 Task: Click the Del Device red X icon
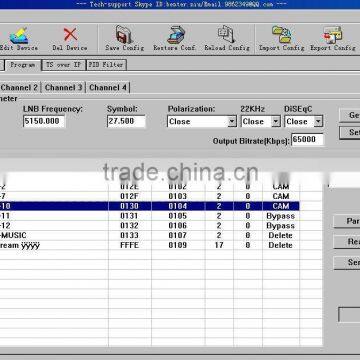pos(70,35)
